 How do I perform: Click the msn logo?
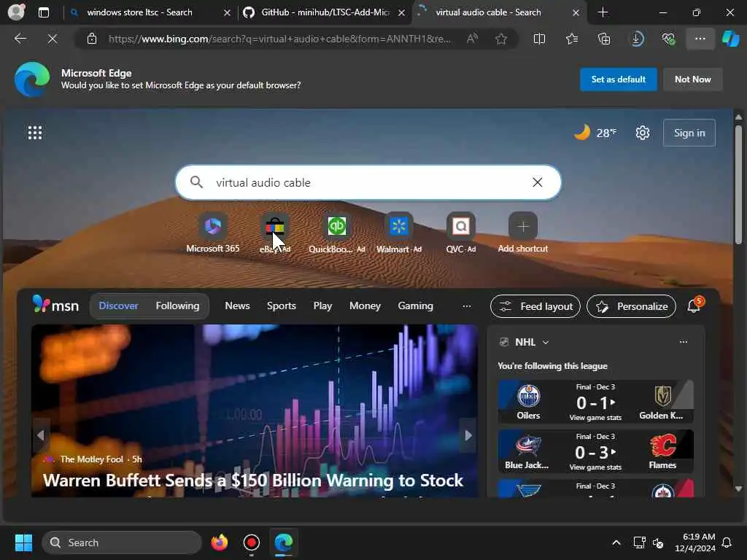coord(55,305)
